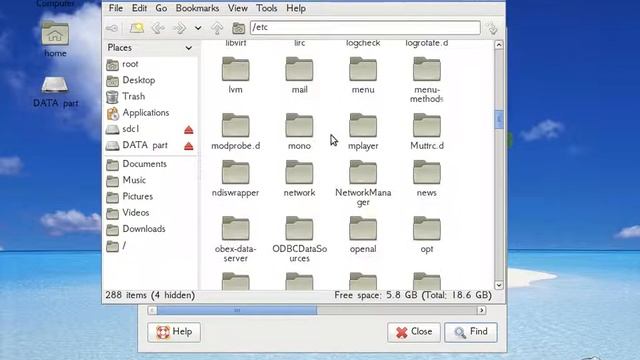
Task: Click the vertical scrollbar down arrow
Action: click(x=499, y=285)
